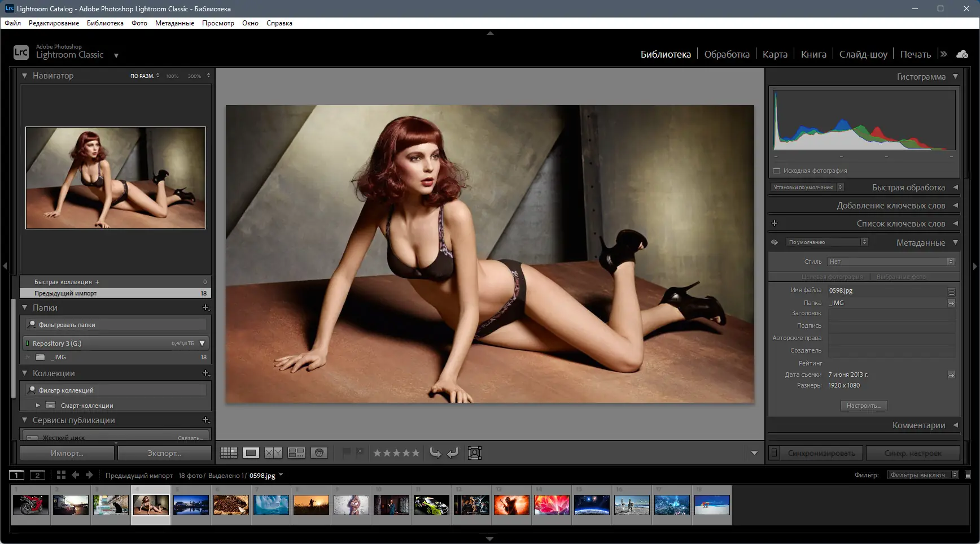
Task: Enable the Исходная фотография checkbox
Action: click(x=776, y=171)
